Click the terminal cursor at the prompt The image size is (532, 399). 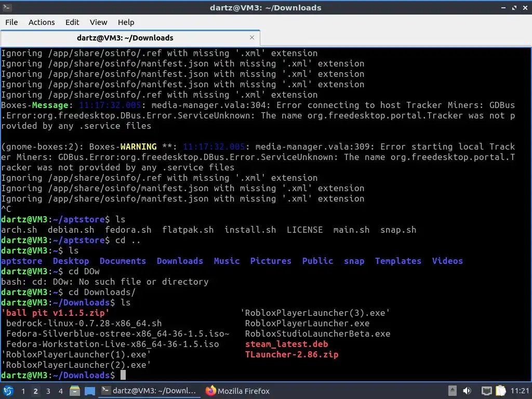click(x=123, y=375)
